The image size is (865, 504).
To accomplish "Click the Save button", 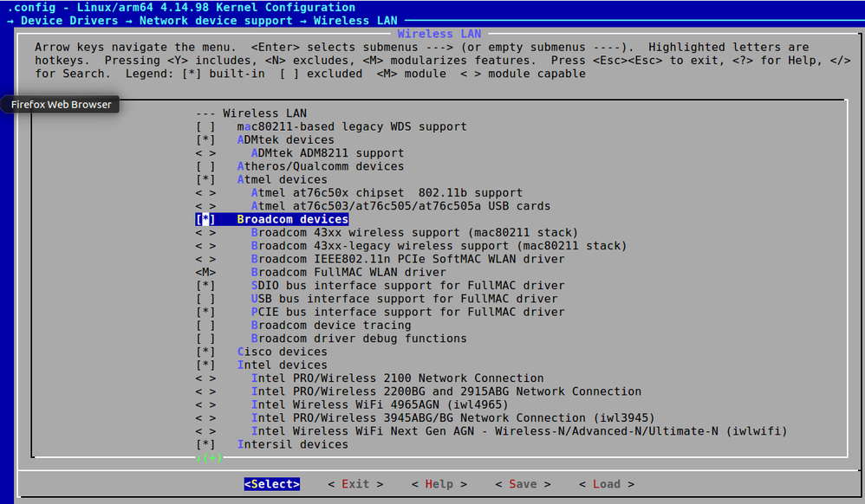I will (x=523, y=484).
